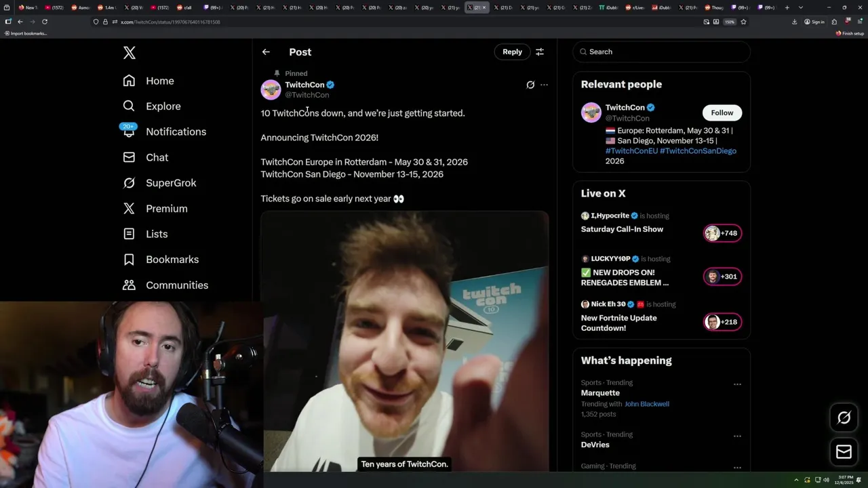Open John Blackwell trending link

coord(646,404)
